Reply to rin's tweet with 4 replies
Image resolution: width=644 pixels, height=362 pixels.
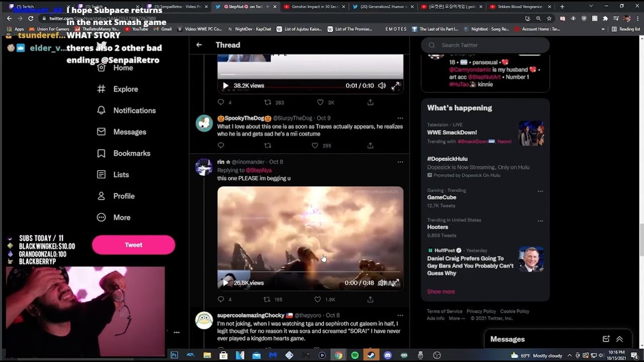click(x=221, y=299)
